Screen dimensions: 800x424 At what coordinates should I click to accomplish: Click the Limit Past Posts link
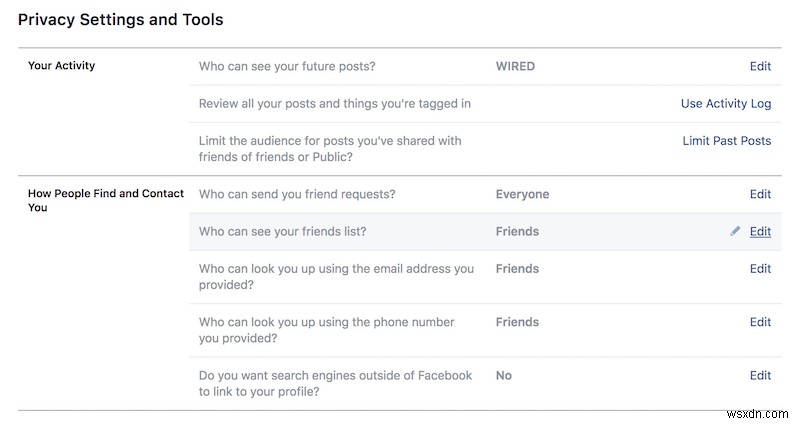point(726,141)
